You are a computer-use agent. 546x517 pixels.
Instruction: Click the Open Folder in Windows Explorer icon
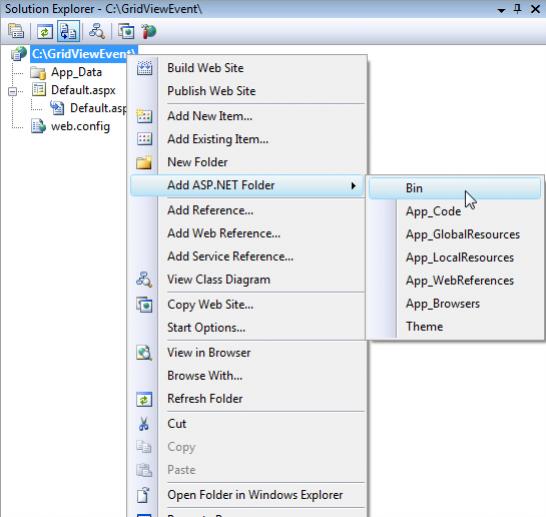(x=143, y=495)
